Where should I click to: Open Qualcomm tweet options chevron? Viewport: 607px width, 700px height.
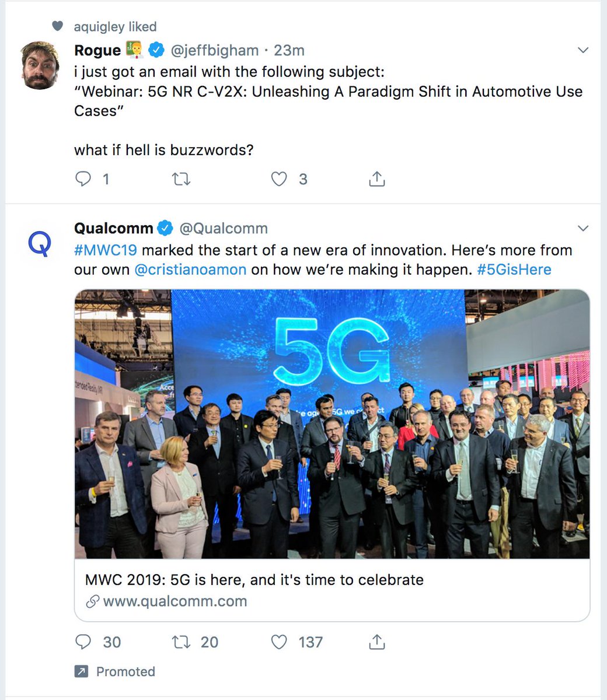(582, 228)
